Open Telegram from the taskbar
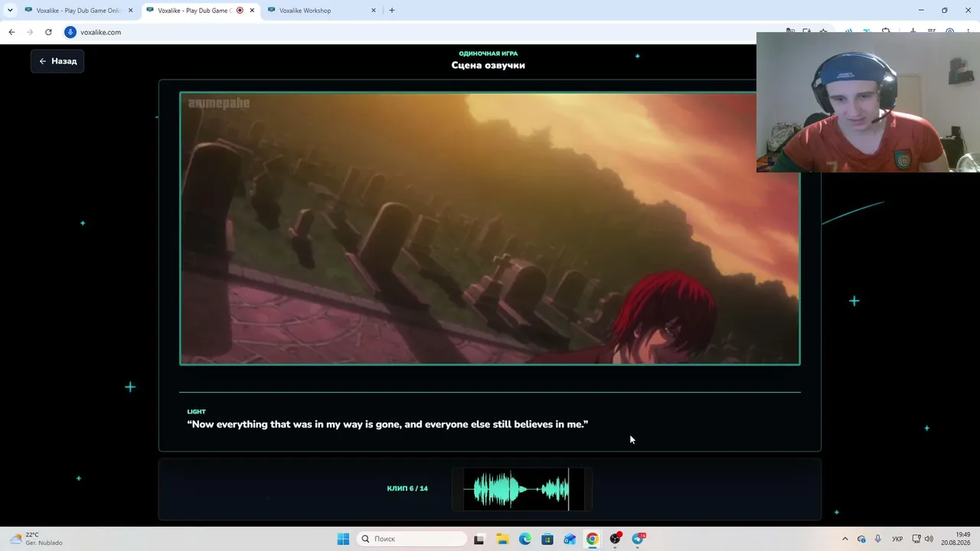The image size is (980, 551). pyautogui.click(x=638, y=539)
